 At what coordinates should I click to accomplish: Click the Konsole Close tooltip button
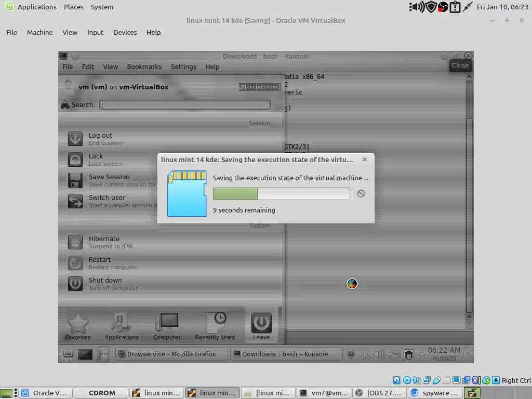pyautogui.click(x=460, y=65)
